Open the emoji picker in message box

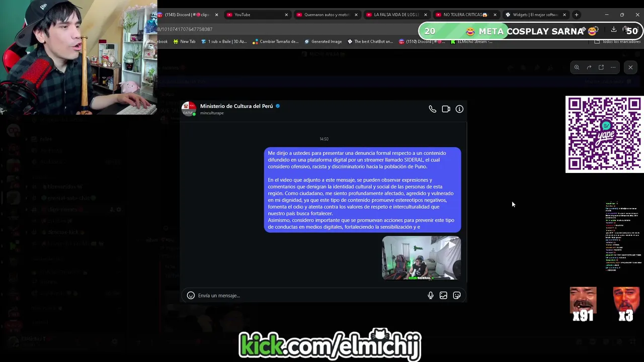191,296
